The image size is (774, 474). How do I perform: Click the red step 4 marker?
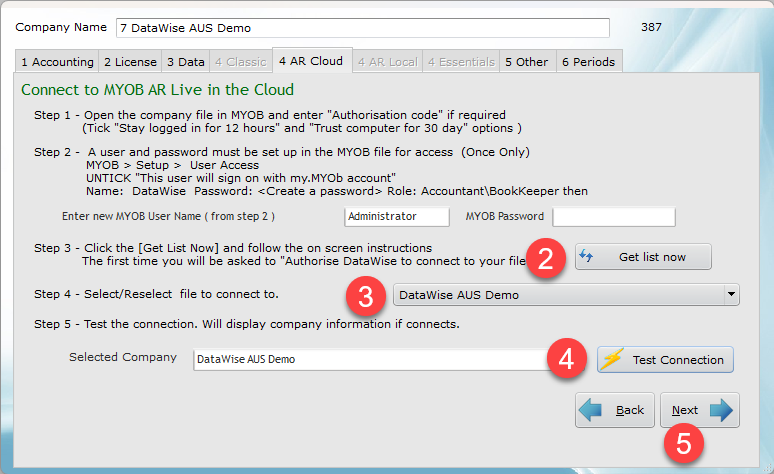click(566, 360)
